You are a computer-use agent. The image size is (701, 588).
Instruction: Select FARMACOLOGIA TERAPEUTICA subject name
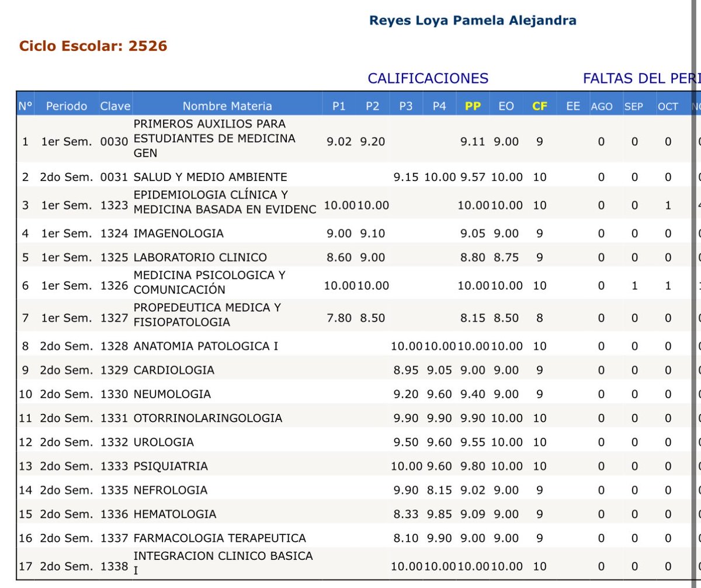[x=220, y=538]
